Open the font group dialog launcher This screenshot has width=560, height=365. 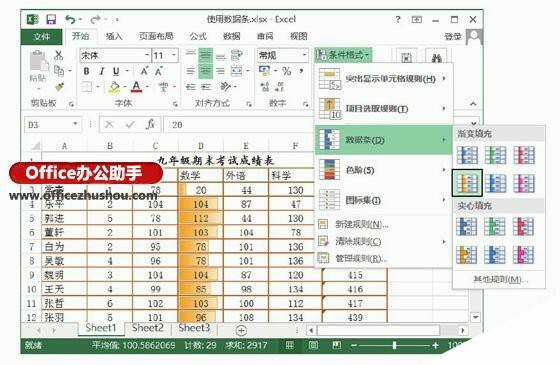[175, 104]
